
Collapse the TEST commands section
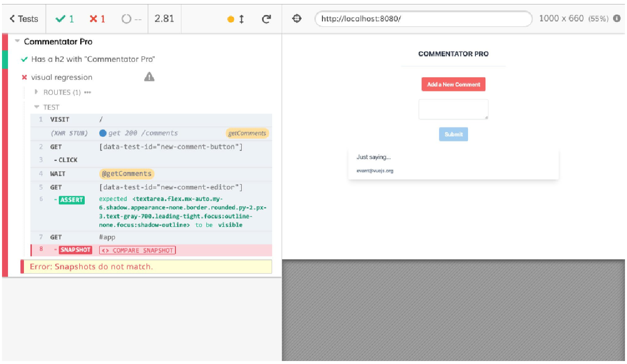tap(47, 107)
